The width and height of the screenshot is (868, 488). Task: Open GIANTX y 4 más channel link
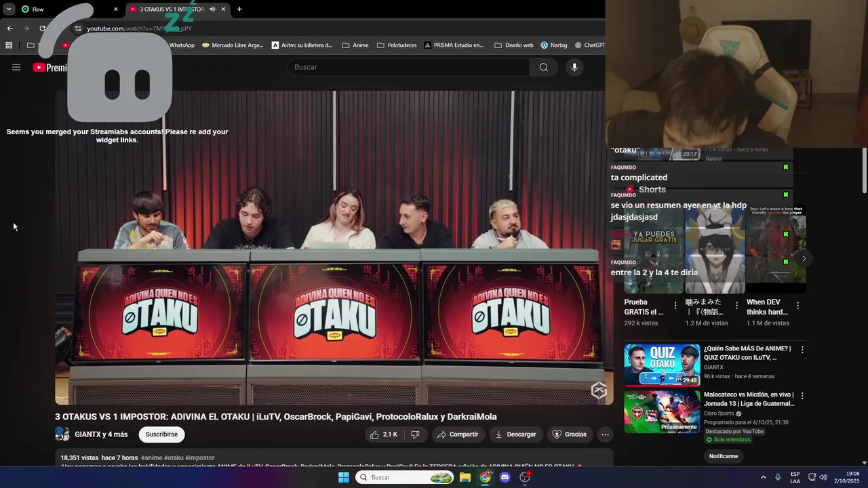(x=101, y=434)
